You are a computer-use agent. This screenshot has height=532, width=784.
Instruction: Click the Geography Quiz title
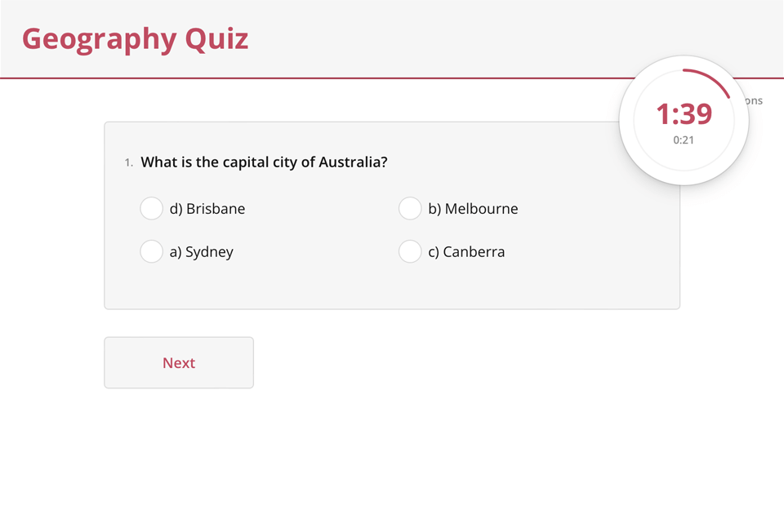click(135, 39)
